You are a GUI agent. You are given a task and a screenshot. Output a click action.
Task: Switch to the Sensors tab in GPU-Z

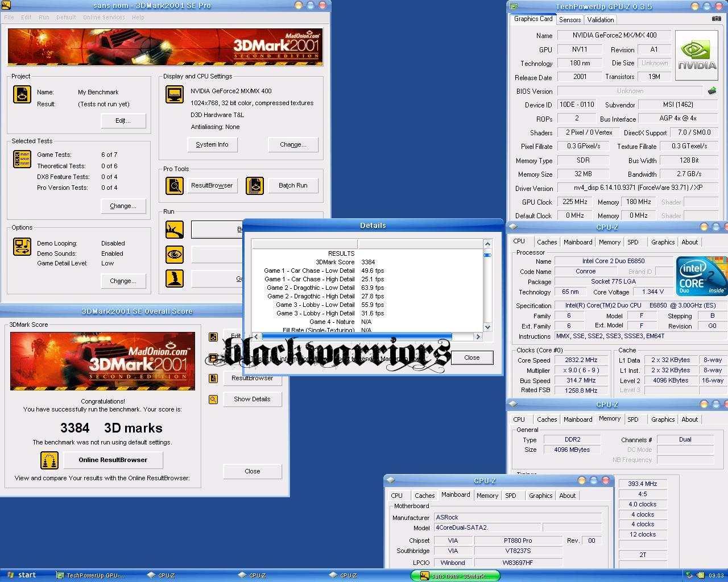[570, 20]
